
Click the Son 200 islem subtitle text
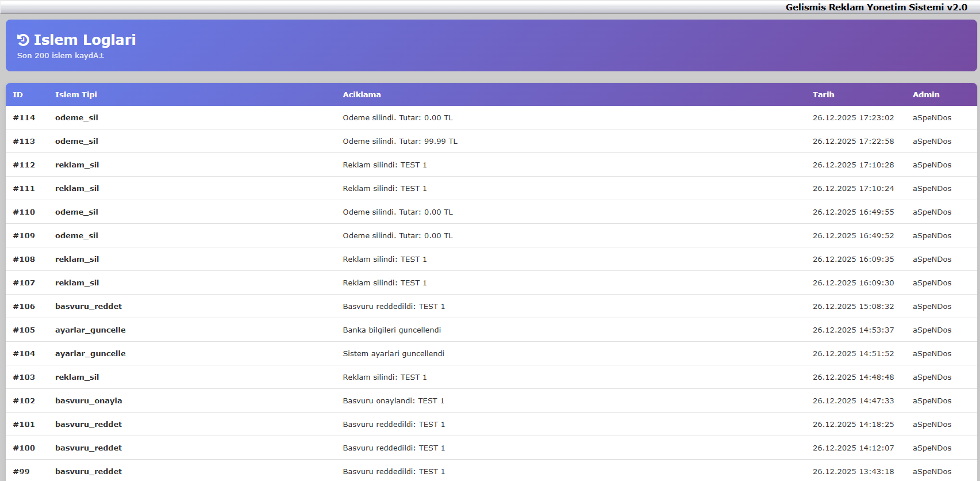(x=60, y=56)
